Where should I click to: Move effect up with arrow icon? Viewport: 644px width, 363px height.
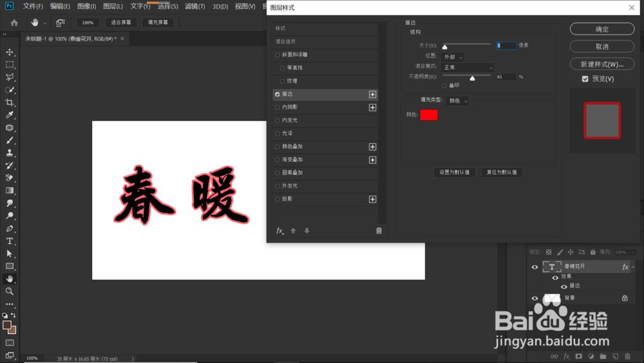coord(293,231)
